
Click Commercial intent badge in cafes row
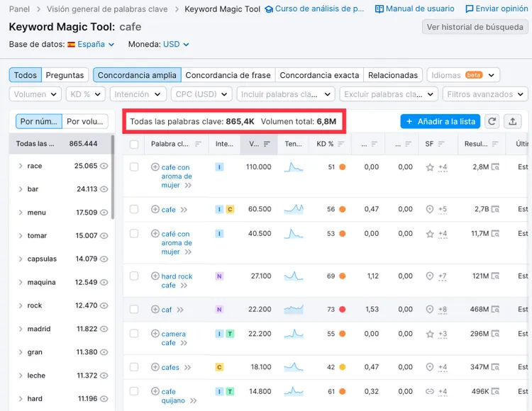[219, 367]
